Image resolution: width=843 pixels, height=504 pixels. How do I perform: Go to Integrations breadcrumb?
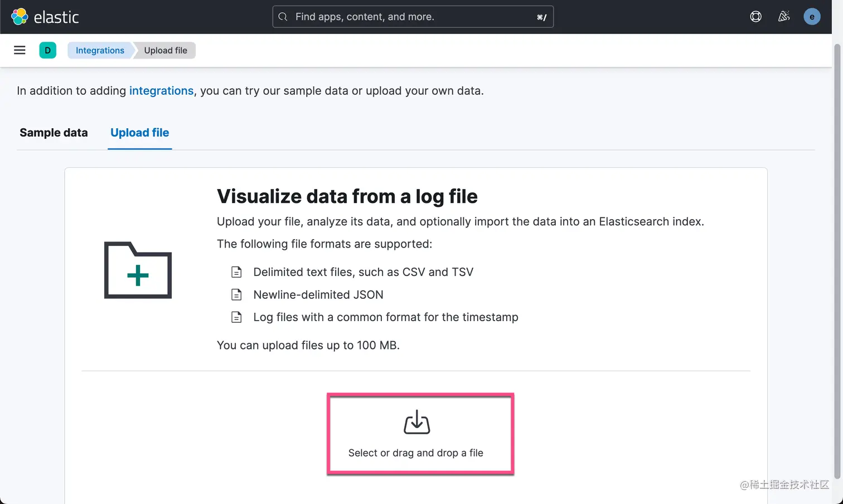[x=100, y=50]
